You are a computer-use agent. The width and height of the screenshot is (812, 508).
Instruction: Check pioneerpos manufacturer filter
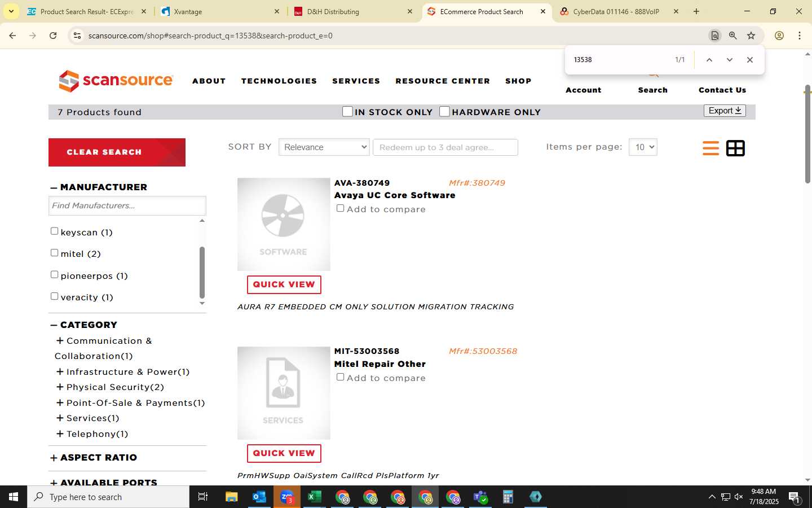tap(54, 274)
